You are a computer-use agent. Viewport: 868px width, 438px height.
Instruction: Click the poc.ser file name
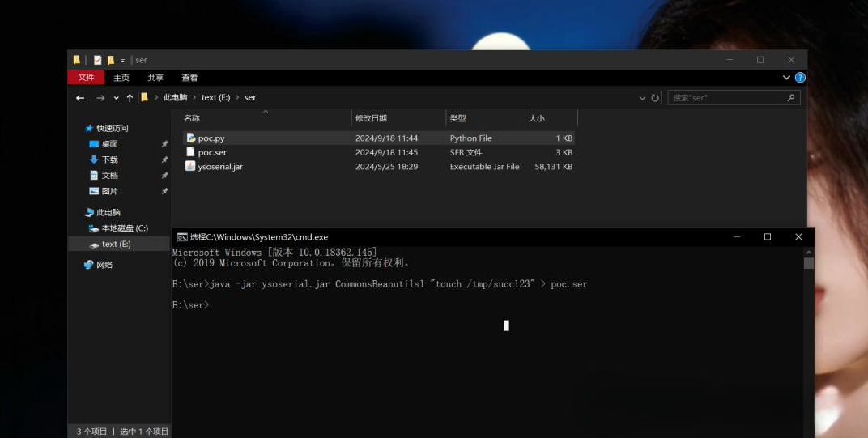[x=213, y=152]
